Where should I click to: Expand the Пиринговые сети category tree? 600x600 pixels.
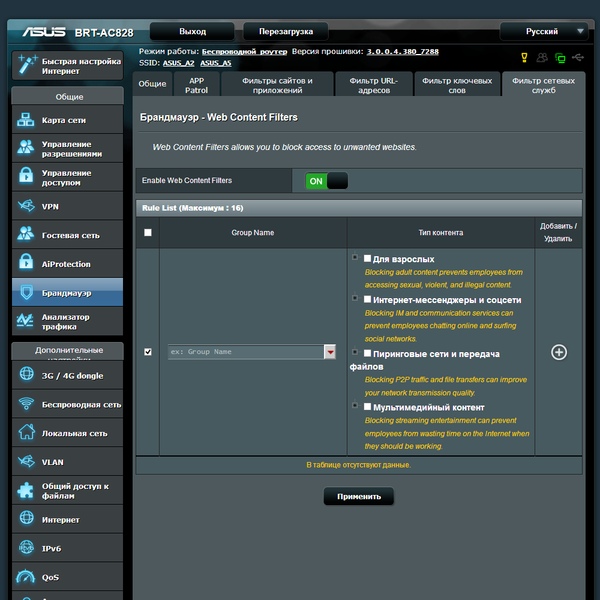[355, 352]
